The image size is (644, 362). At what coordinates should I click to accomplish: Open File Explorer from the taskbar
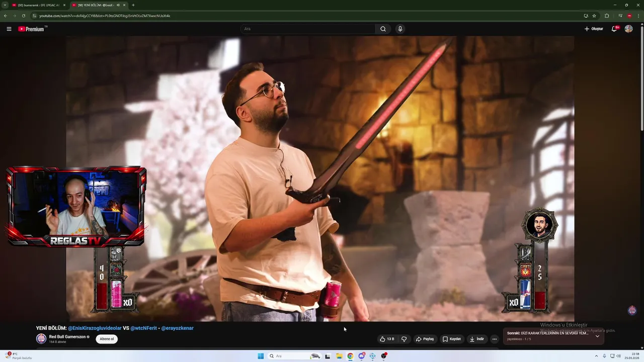[339, 356]
